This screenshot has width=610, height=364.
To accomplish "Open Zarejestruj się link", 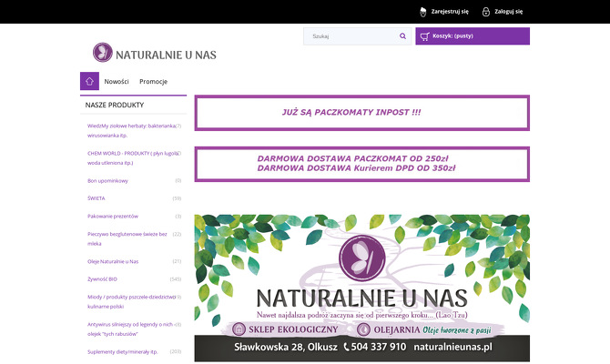I will pyautogui.click(x=450, y=12).
